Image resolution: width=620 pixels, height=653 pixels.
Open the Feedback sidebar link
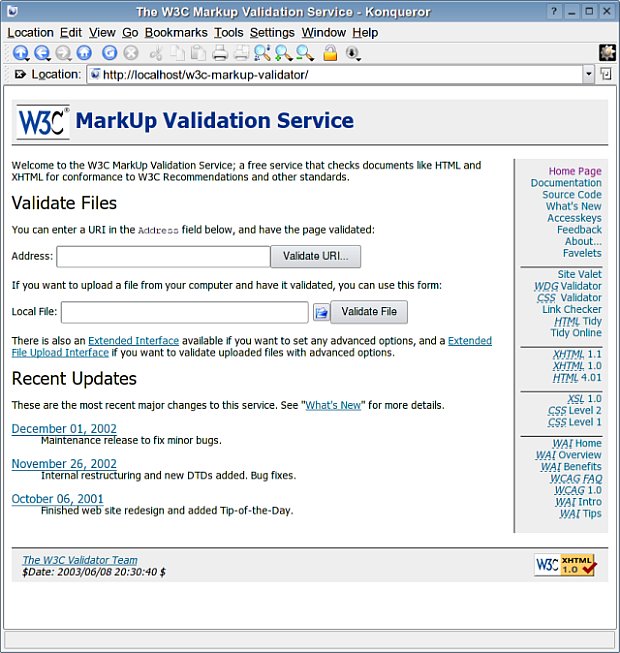579,229
